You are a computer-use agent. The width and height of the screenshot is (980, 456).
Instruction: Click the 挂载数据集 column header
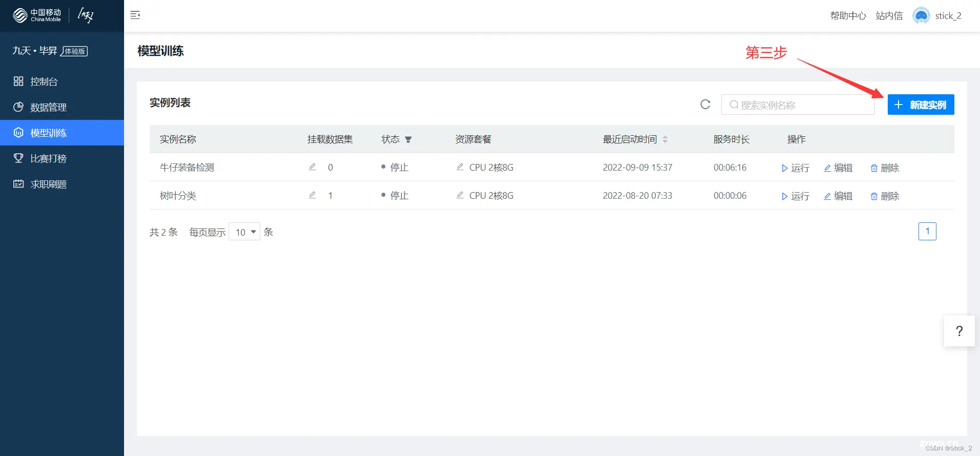(x=330, y=139)
